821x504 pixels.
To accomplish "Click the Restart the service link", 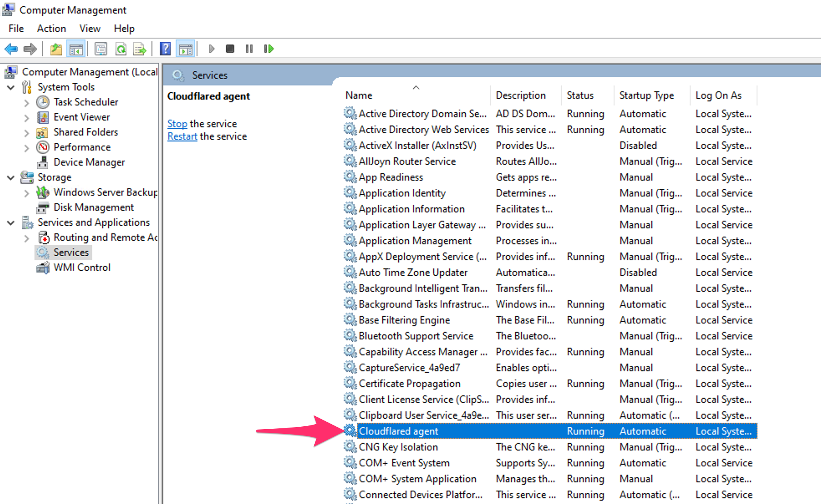I will (x=182, y=136).
